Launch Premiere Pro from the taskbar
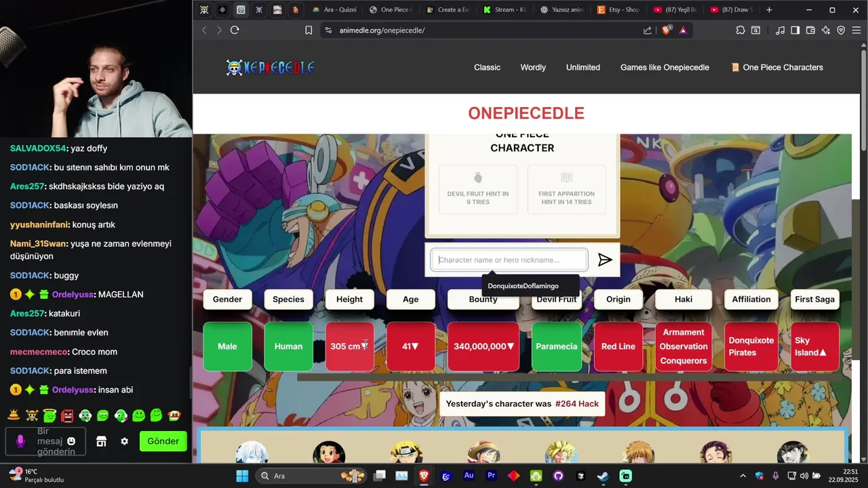This screenshot has width=868, height=488. [x=491, y=476]
